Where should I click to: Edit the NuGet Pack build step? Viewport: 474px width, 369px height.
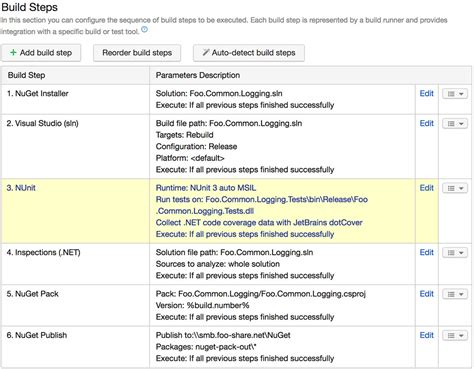click(x=426, y=294)
